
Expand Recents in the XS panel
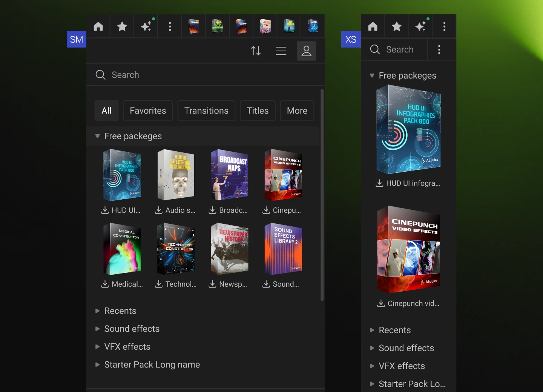[372, 330]
